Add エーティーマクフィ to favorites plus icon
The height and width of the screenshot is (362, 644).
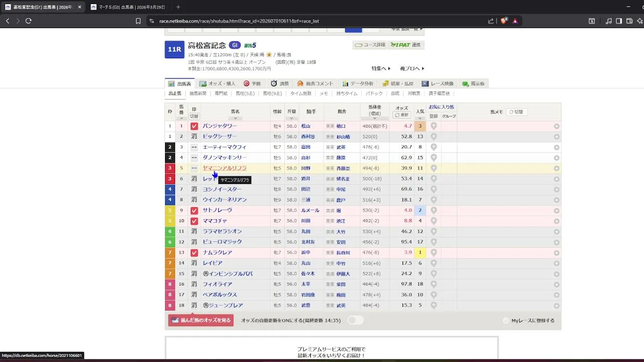tap(434, 147)
